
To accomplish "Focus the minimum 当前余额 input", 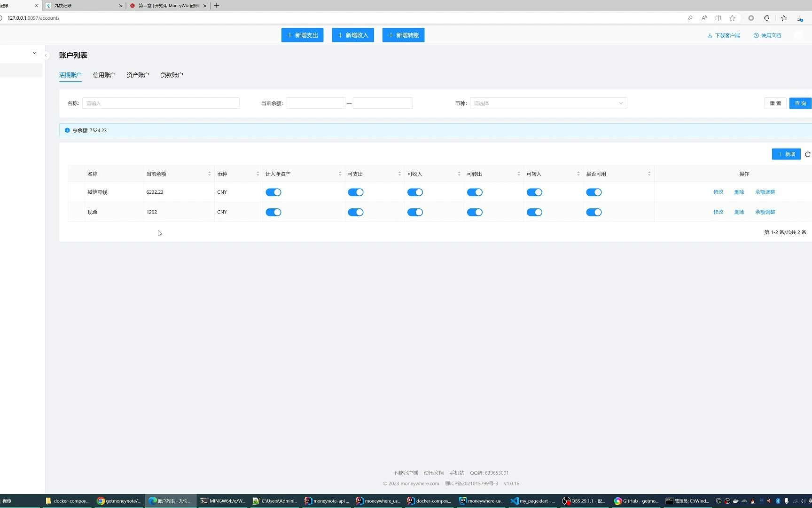I will 315,103.
